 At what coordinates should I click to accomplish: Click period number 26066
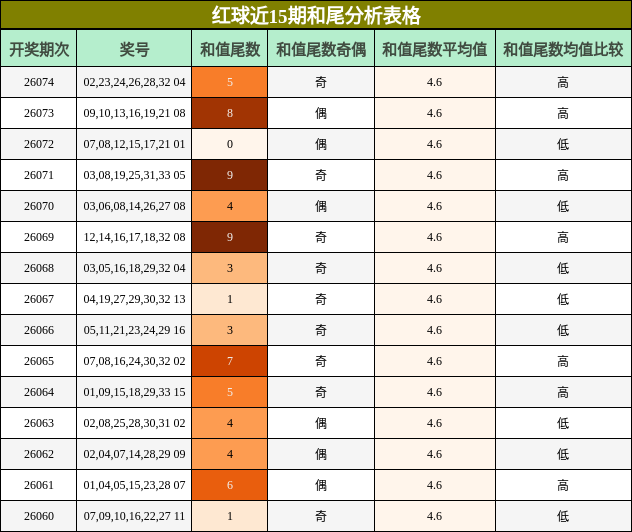pyautogui.click(x=39, y=330)
